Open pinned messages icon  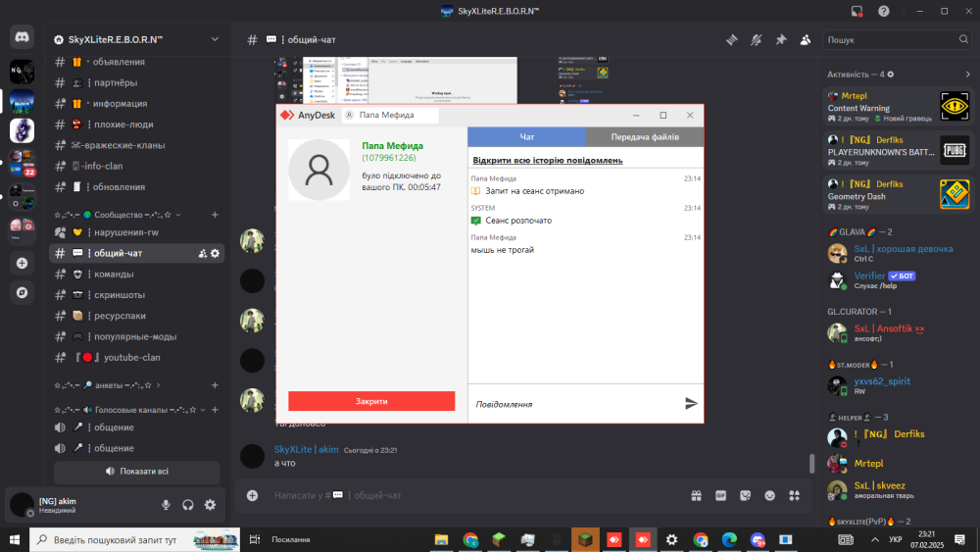click(781, 39)
